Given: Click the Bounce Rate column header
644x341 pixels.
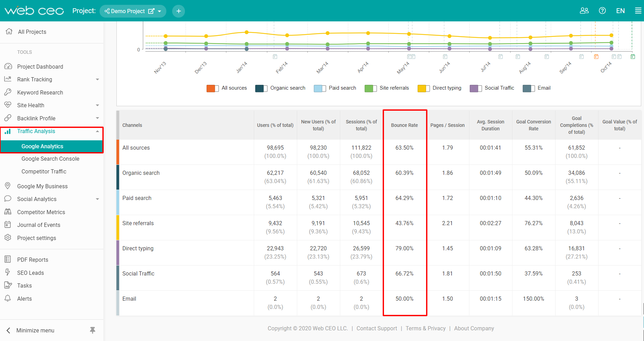Looking at the screenshot, I should click(x=404, y=125).
